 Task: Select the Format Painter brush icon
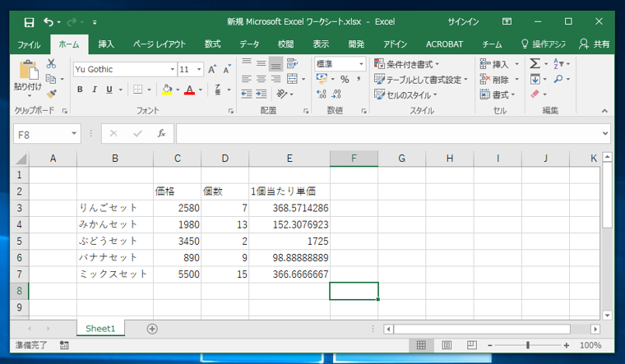point(51,94)
